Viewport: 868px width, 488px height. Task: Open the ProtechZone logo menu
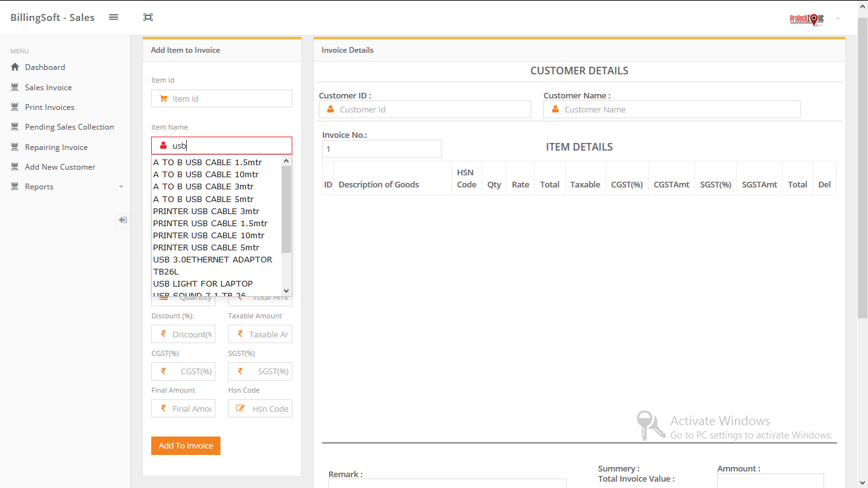(806, 19)
